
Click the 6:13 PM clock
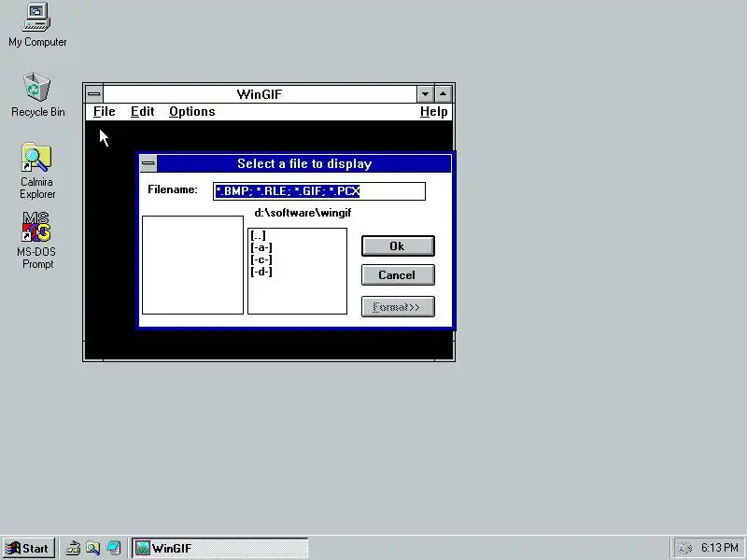[x=719, y=548]
